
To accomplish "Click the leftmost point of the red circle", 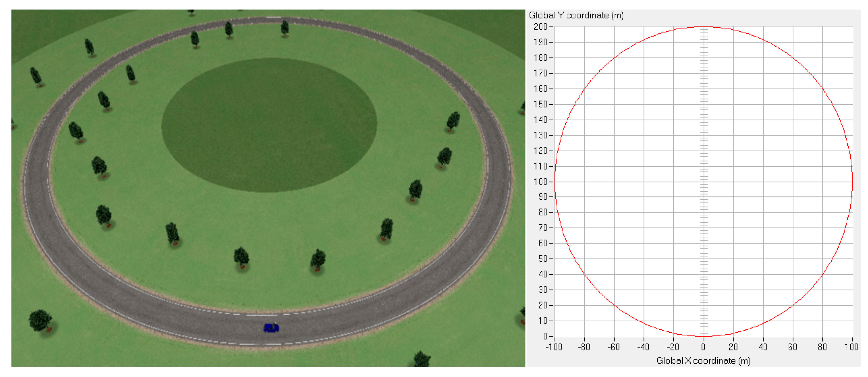I will click(x=555, y=182).
